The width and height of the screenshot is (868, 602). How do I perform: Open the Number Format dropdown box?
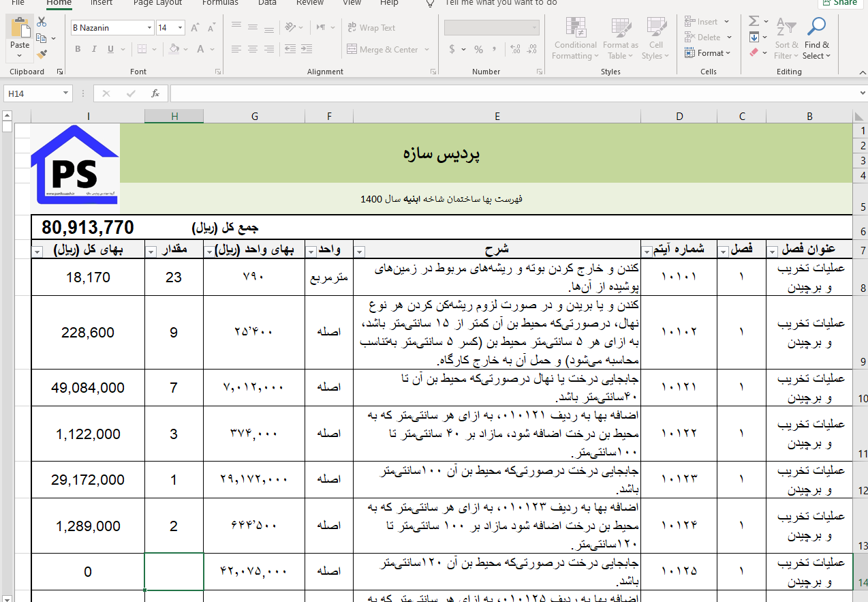coord(492,28)
